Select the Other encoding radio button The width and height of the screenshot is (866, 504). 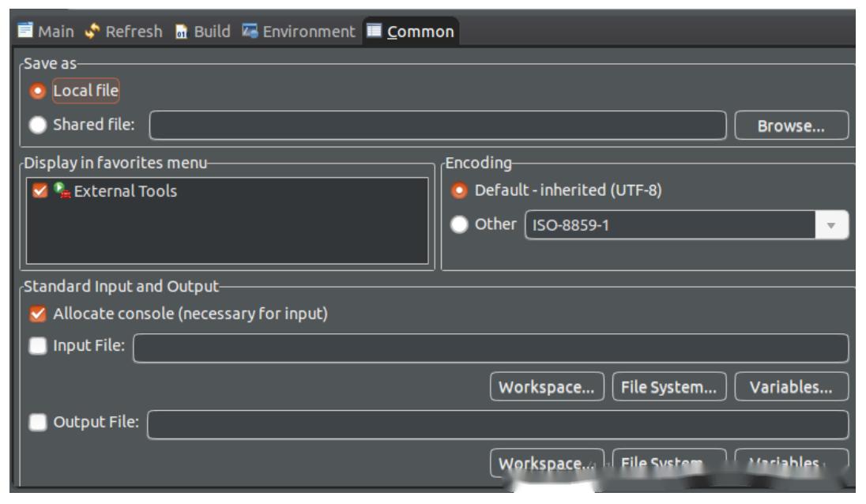459,224
